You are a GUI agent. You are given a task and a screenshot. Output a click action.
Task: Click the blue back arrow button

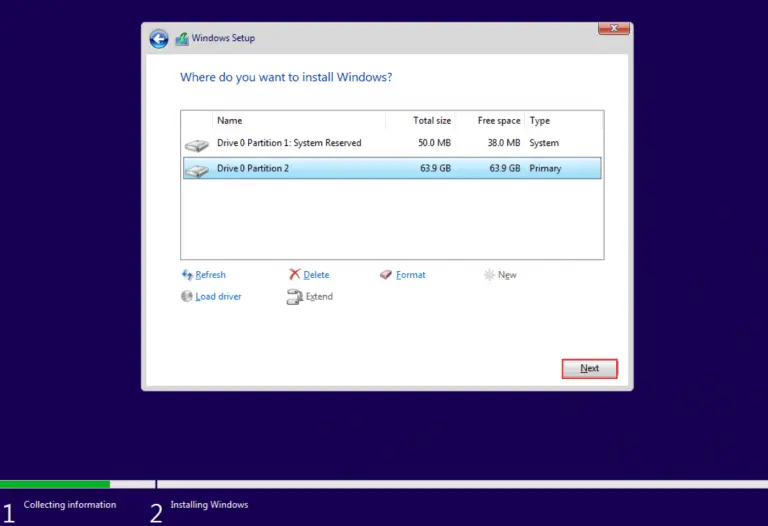159,39
